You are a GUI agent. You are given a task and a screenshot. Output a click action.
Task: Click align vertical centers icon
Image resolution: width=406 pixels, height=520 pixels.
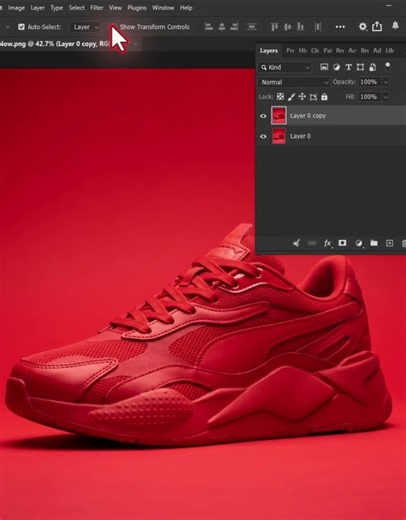click(x=287, y=27)
